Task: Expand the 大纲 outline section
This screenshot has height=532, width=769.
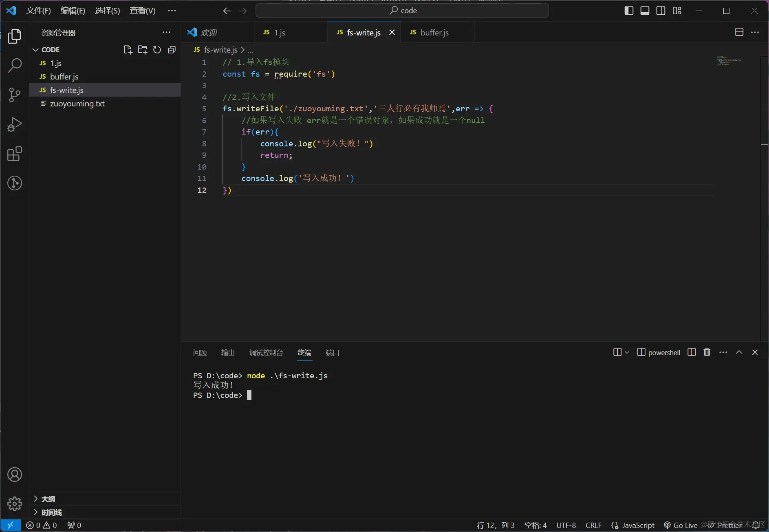Action: pos(35,499)
